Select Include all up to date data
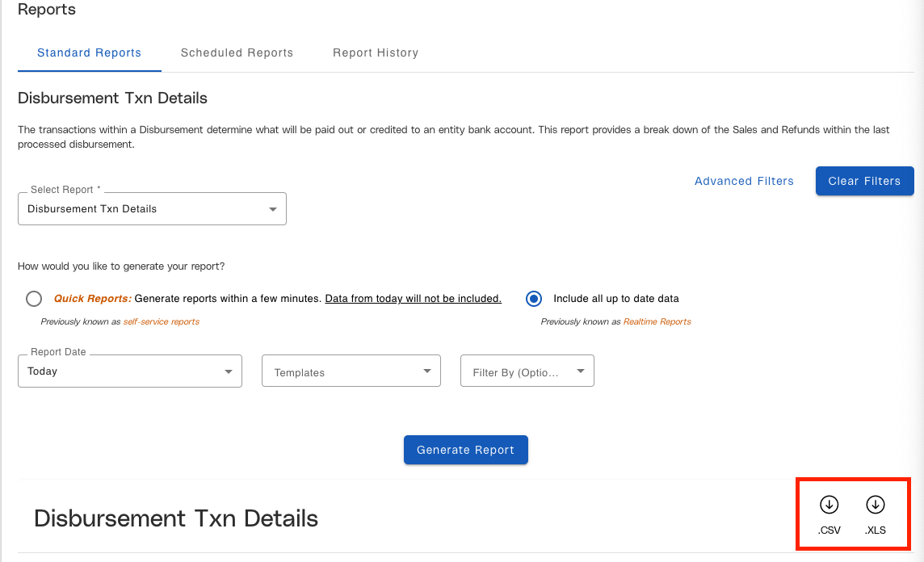The image size is (924, 562). pos(534,299)
